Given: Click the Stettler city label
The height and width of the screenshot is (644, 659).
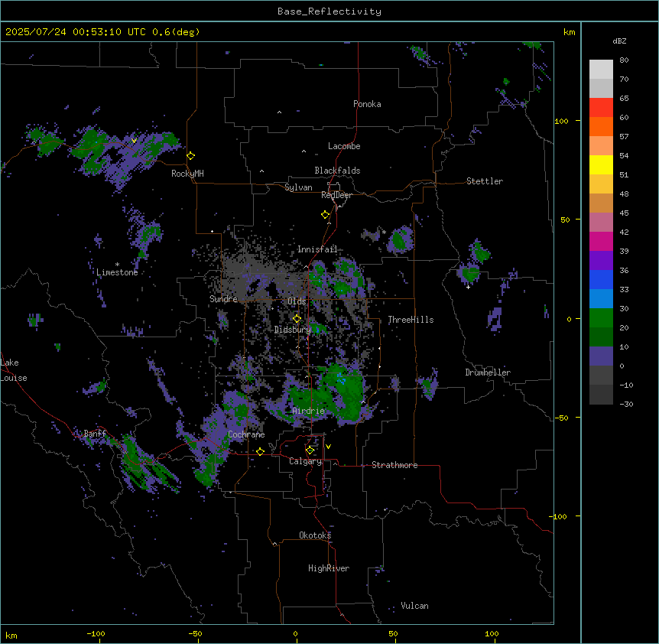Looking at the screenshot, I should (485, 181).
